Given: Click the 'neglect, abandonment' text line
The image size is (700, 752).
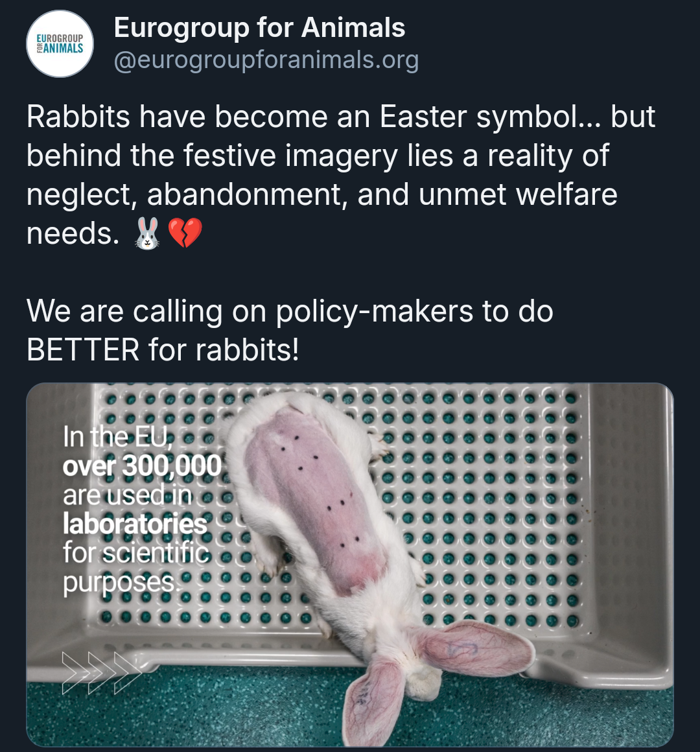Looking at the screenshot, I should pyautogui.click(x=322, y=194).
